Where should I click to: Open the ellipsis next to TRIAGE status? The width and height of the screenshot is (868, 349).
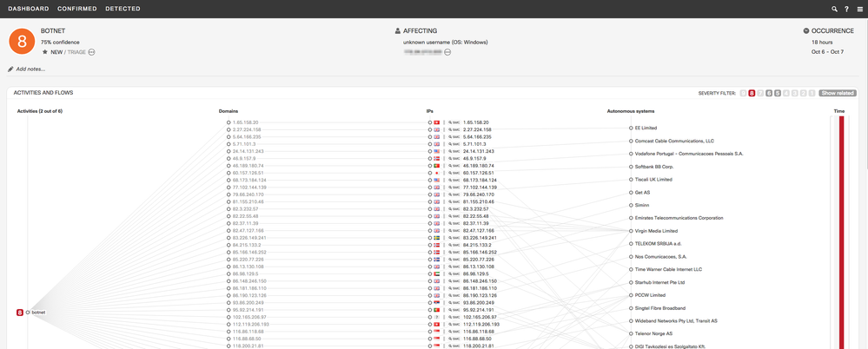click(92, 52)
